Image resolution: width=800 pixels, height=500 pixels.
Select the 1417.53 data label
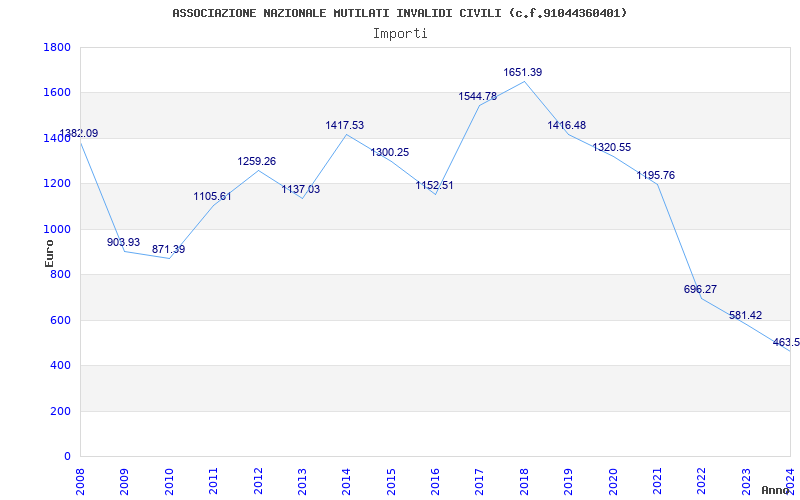345,126
